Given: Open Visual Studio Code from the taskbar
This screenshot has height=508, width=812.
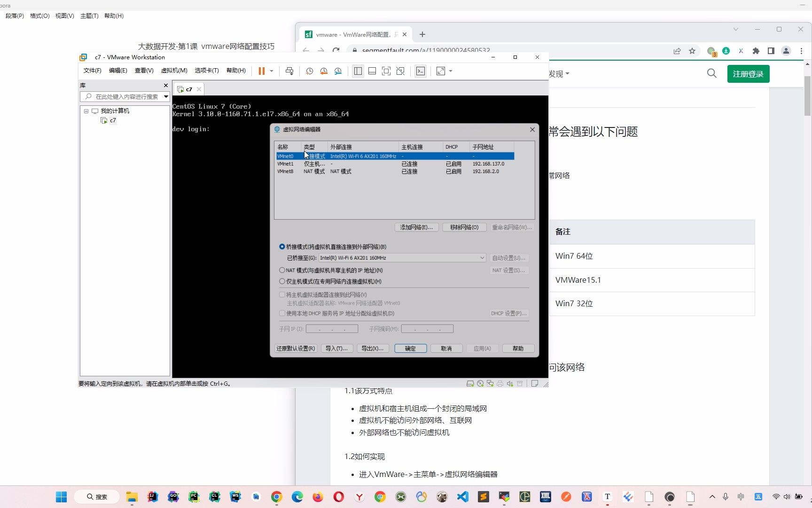Looking at the screenshot, I should click(463, 497).
